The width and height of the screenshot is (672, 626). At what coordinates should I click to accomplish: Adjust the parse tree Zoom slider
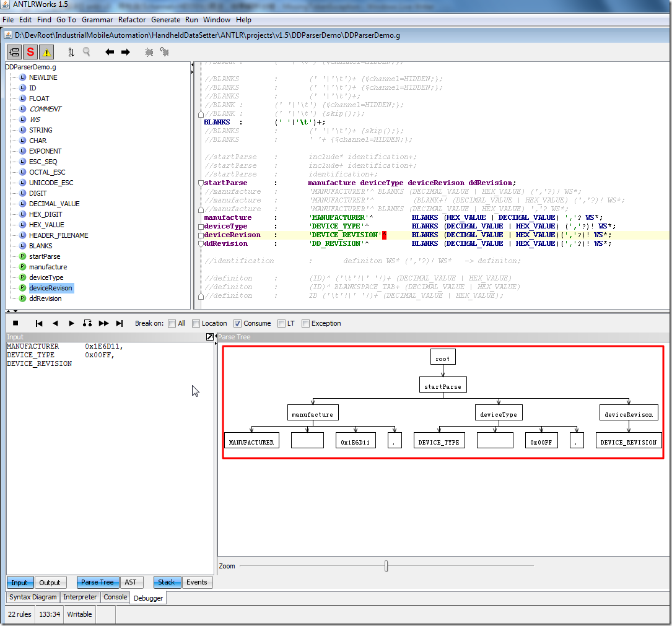tap(386, 566)
